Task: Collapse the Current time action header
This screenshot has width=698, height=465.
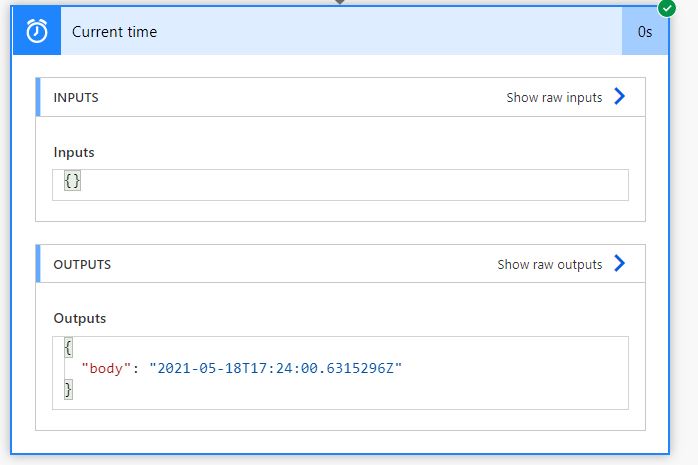Action: 341,31
